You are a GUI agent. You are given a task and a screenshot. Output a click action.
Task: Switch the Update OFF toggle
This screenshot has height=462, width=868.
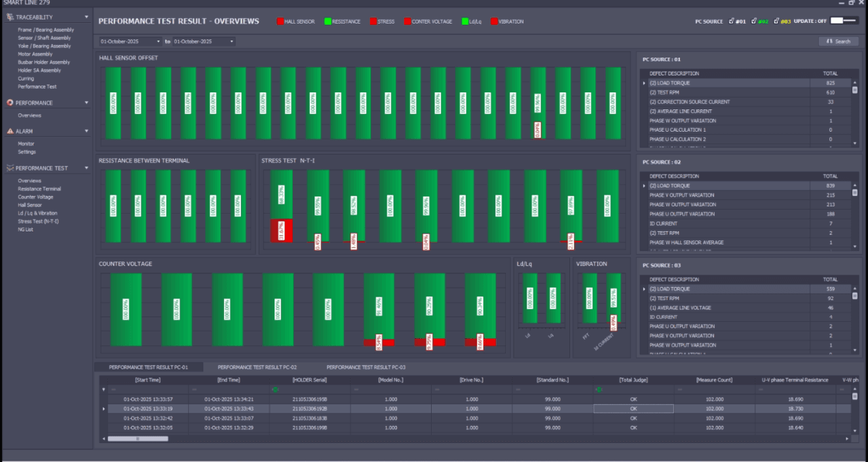click(x=844, y=21)
